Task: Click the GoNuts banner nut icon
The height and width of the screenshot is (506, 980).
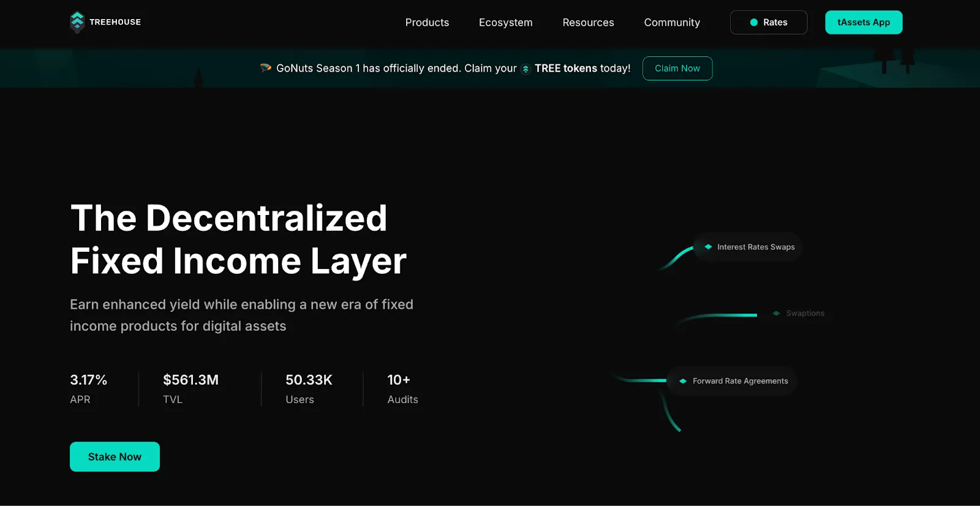Action: (265, 68)
